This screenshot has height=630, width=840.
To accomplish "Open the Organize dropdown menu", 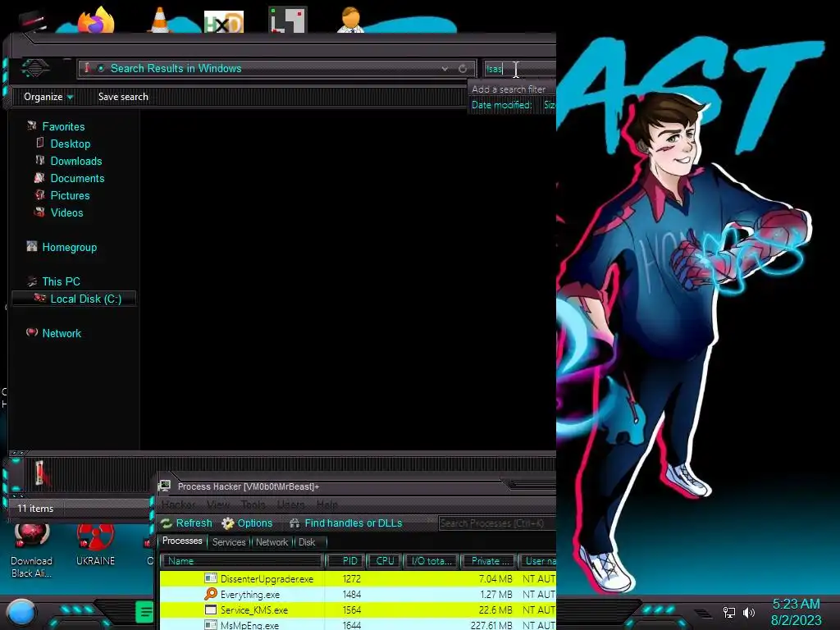I will pyautogui.click(x=48, y=97).
